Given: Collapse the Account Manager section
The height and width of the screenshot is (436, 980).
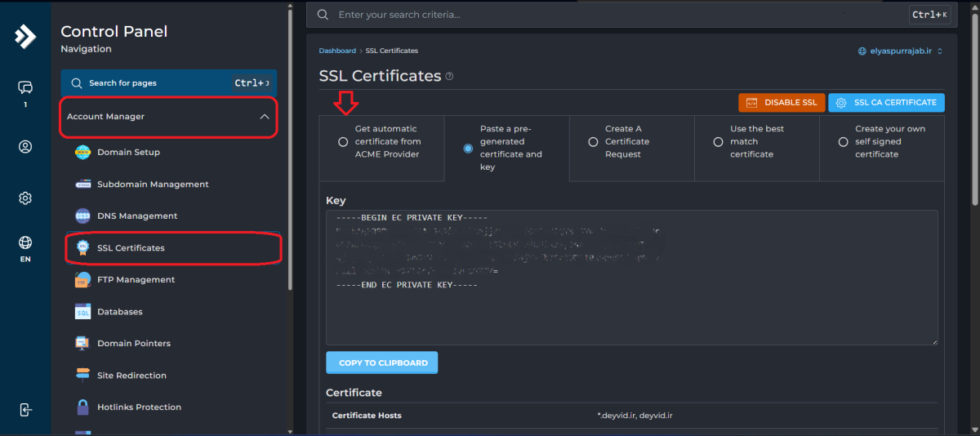Looking at the screenshot, I should click(264, 117).
